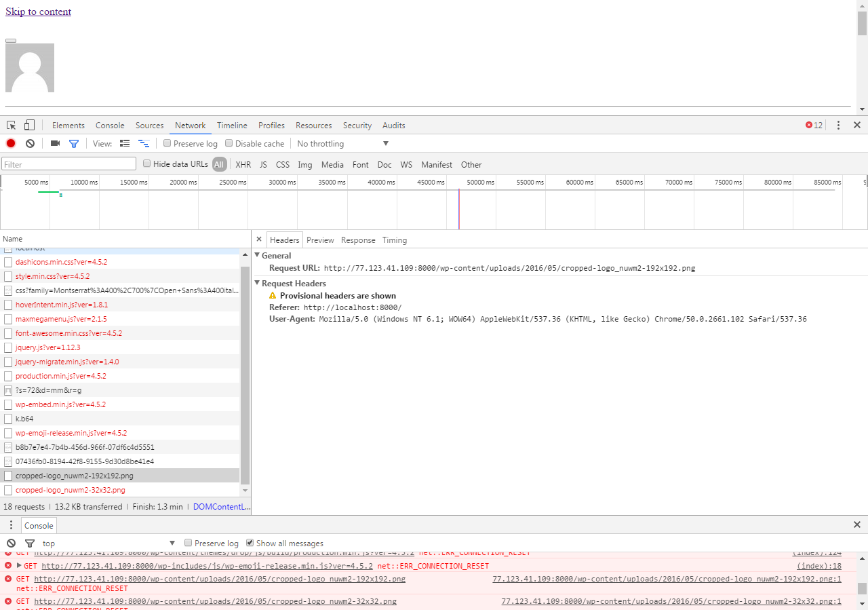The image size is (868, 610).
Task: Clear the network log
Action: [31, 143]
